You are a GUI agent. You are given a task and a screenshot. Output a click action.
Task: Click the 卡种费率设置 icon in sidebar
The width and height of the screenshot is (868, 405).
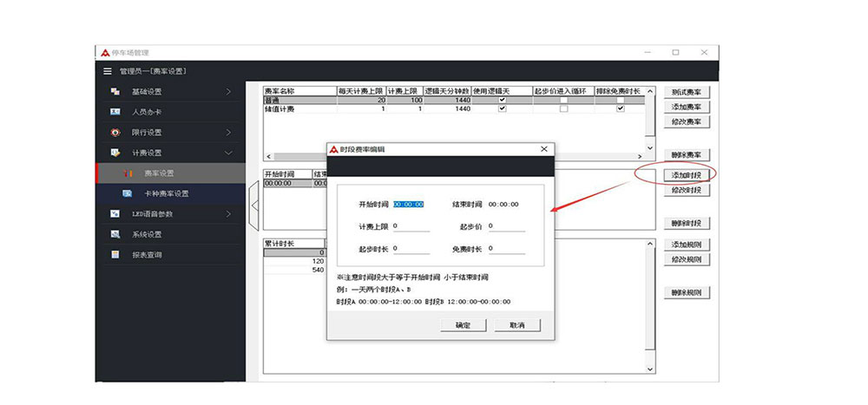[x=127, y=193]
